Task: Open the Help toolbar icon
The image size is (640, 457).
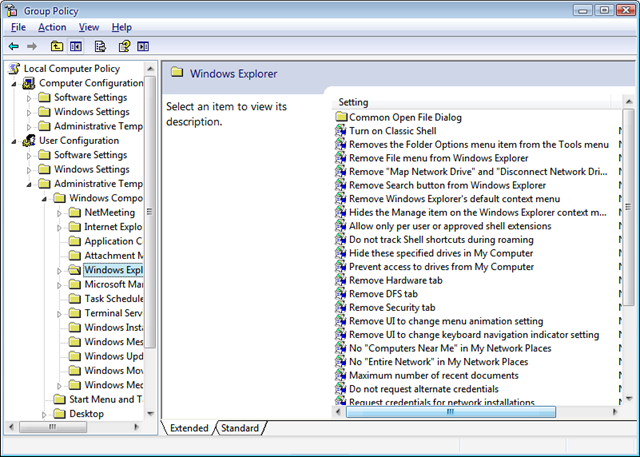Action: (x=124, y=46)
